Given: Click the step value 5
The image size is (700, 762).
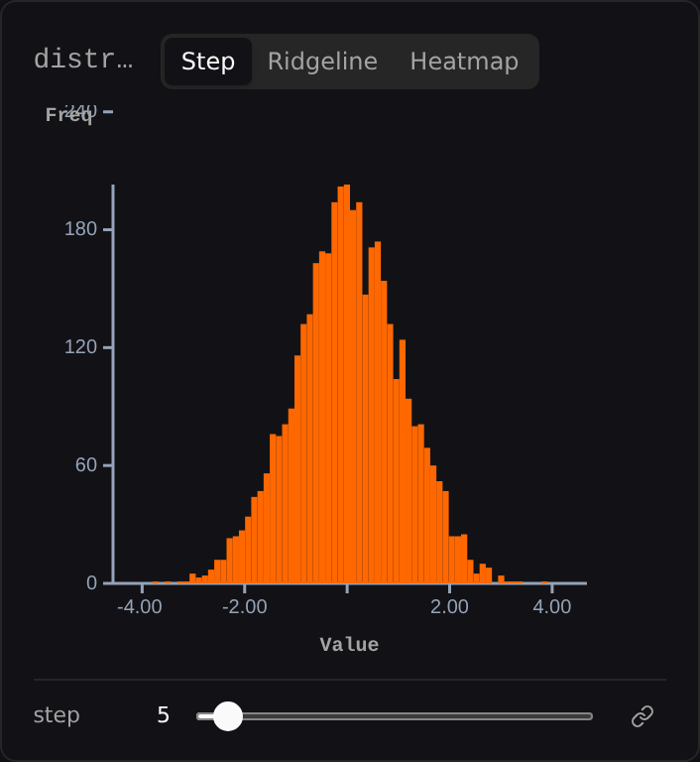Looking at the screenshot, I should pos(164,714).
